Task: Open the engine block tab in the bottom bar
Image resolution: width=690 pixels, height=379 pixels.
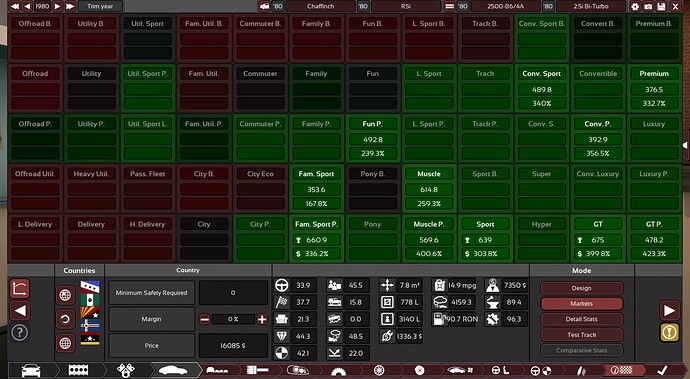Action: click(78, 371)
